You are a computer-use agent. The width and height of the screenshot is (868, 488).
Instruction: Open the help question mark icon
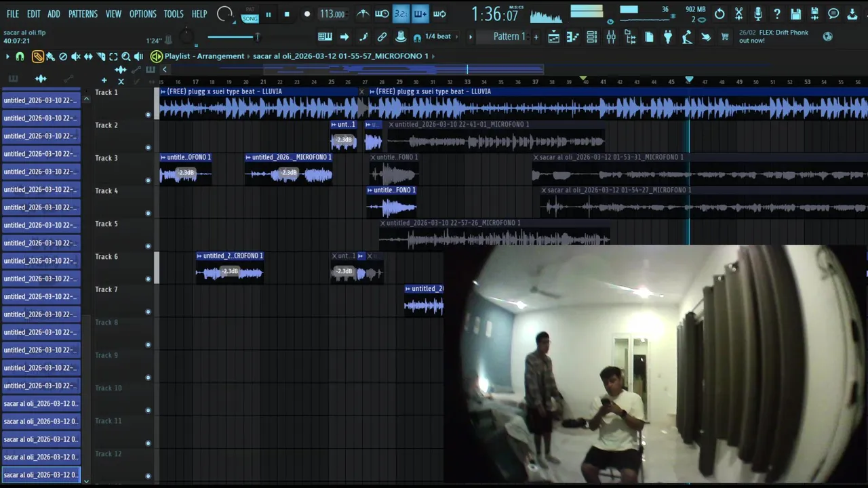coord(776,14)
